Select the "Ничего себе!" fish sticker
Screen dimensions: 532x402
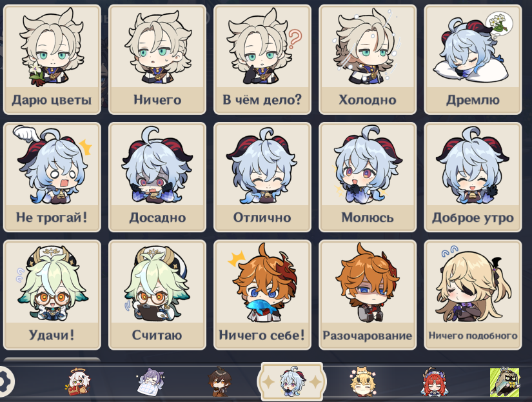pyautogui.click(x=262, y=295)
